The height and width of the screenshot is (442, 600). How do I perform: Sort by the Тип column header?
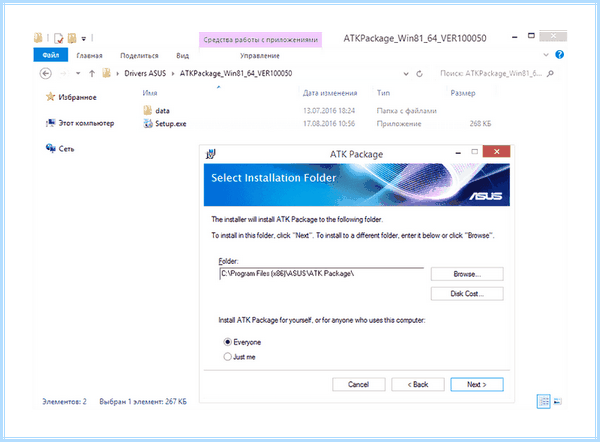tap(383, 93)
